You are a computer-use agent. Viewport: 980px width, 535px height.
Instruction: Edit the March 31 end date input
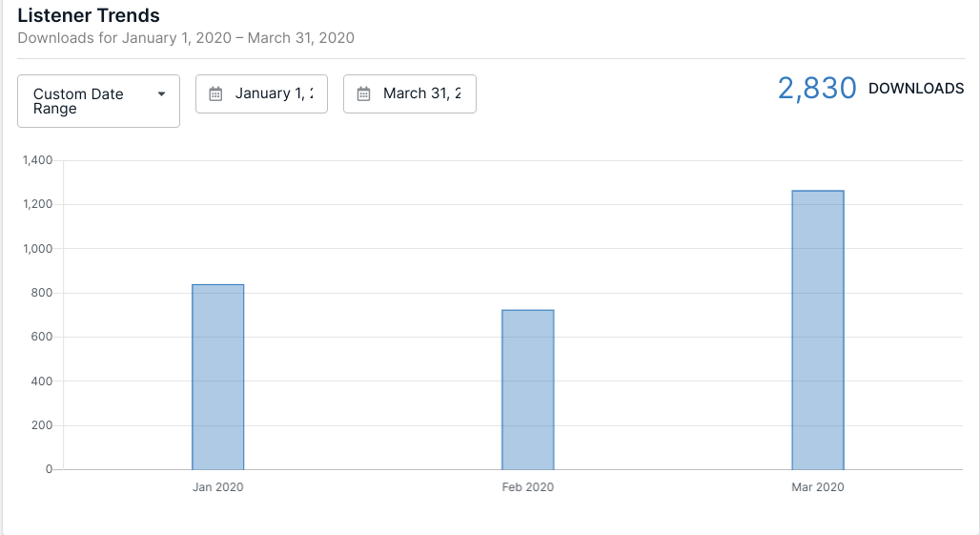point(421,93)
